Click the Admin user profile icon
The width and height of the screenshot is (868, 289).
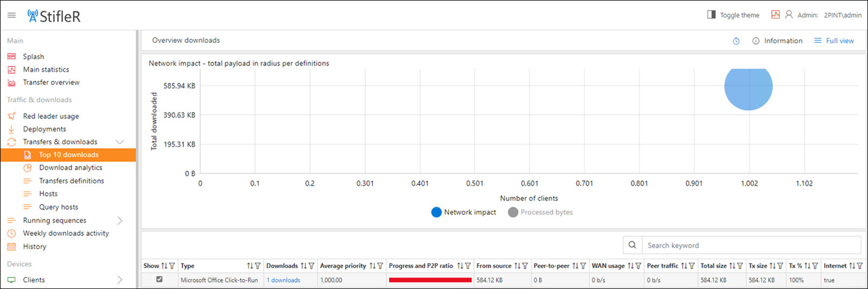click(789, 15)
